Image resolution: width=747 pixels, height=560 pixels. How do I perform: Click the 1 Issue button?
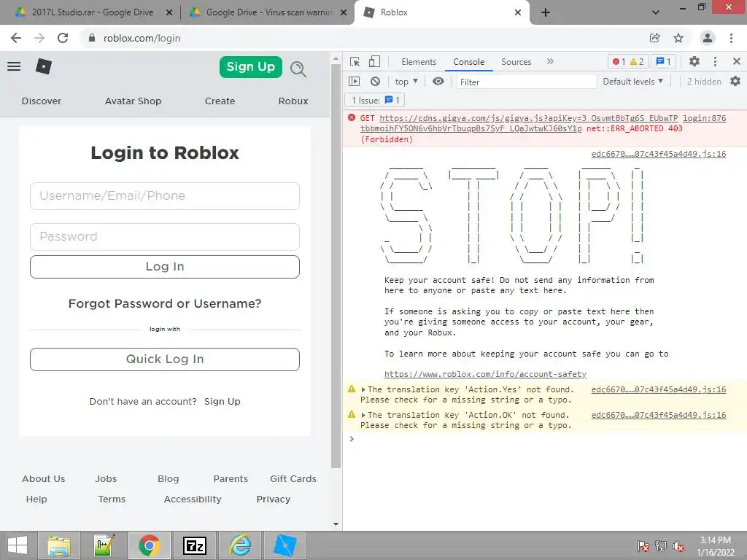pos(375,100)
